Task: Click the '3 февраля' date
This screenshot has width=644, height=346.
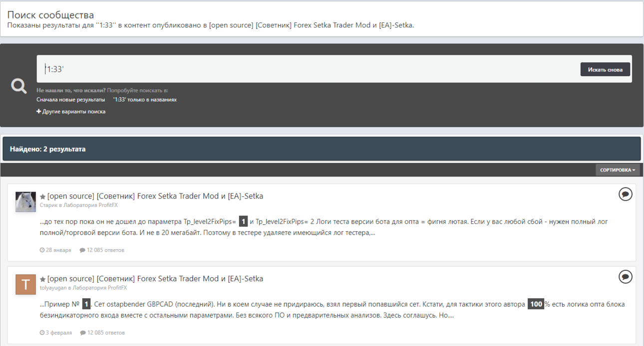Action: [59, 333]
